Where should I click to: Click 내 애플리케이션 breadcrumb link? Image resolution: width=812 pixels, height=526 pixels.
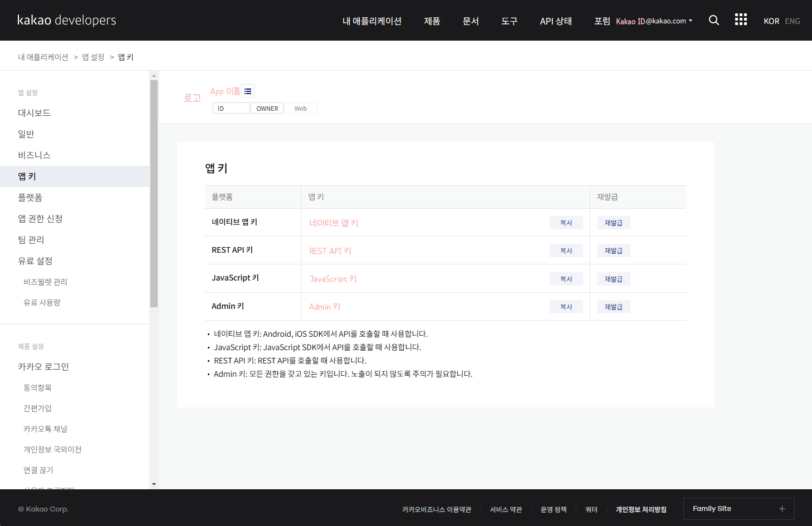pos(43,57)
